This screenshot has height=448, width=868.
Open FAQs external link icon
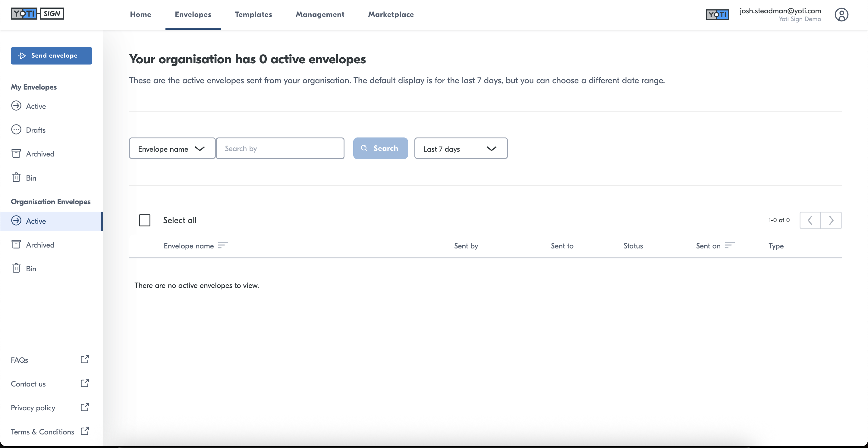[x=85, y=359]
